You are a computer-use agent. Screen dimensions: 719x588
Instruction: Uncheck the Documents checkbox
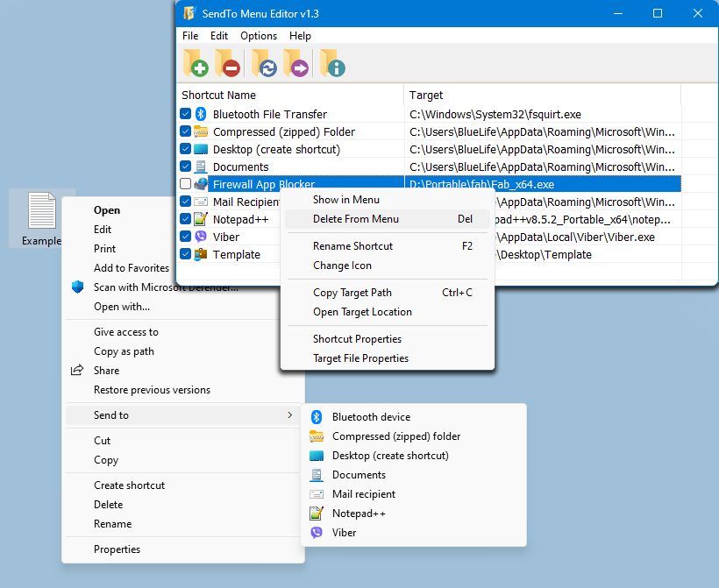185,166
